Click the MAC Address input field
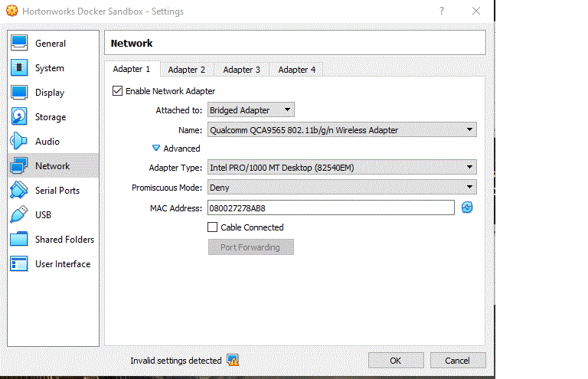The height and width of the screenshot is (379, 588). [x=331, y=207]
